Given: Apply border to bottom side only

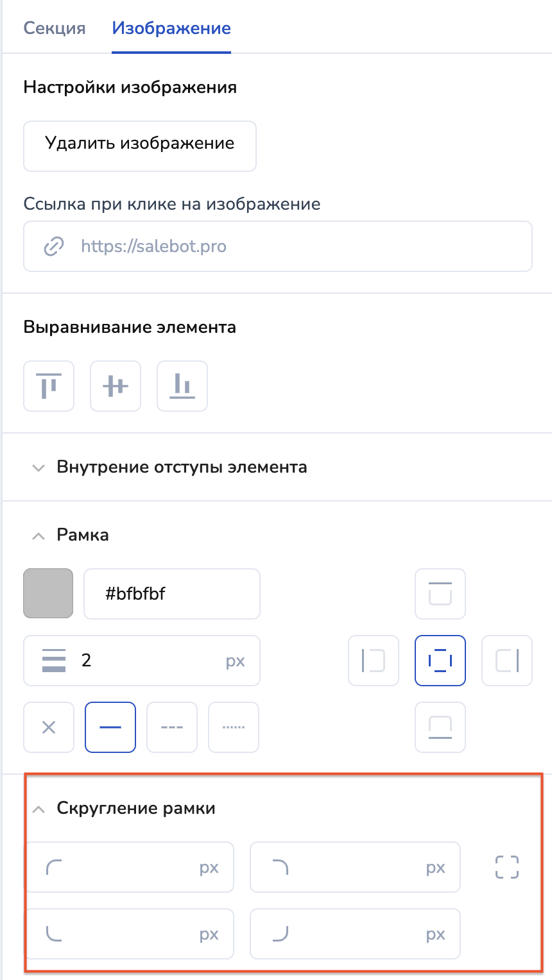Looking at the screenshot, I should coord(440,727).
